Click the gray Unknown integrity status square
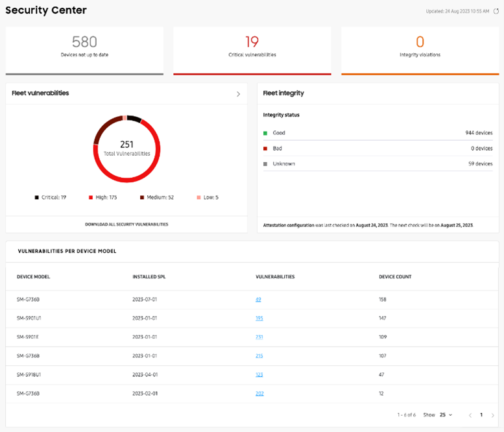 [265, 164]
